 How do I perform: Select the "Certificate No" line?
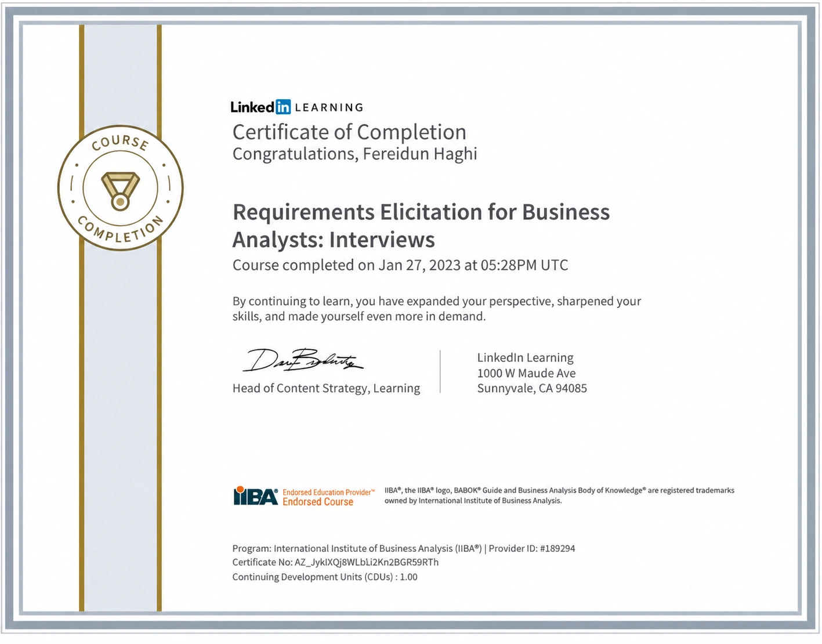pyautogui.click(x=335, y=562)
